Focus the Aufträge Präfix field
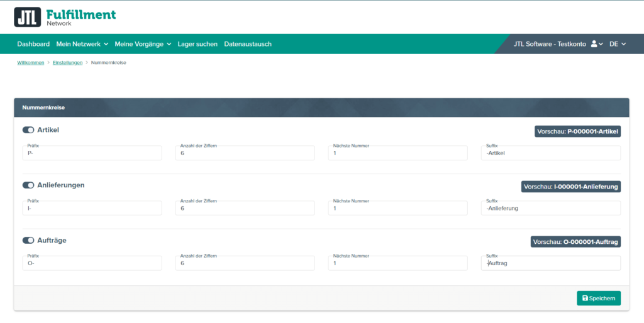Viewport: 644px width, 323px height. coord(92,263)
